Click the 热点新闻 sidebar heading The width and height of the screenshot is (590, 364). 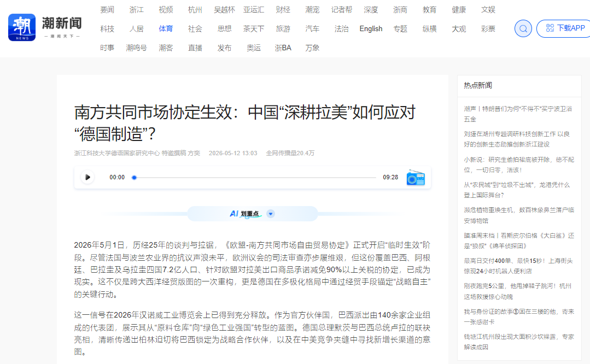[x=477, y=85]
